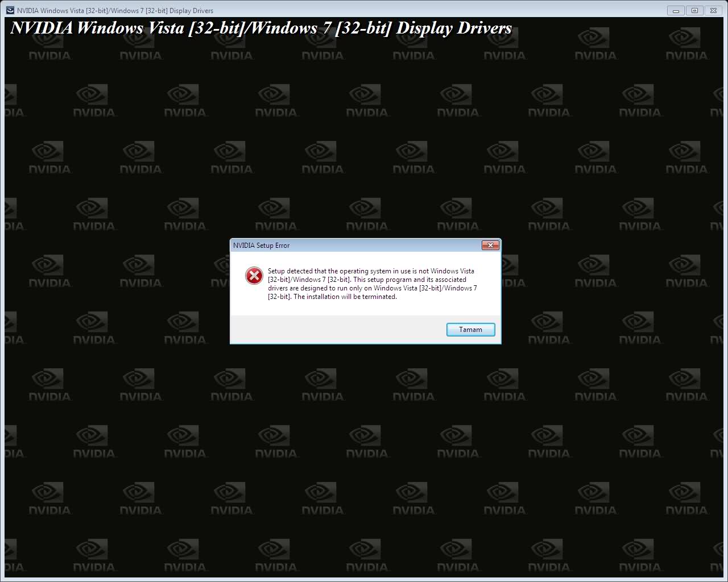Close the NVIDIA Setup Error dialog
The height and width of the screenshot is (582, 728).
490,245
